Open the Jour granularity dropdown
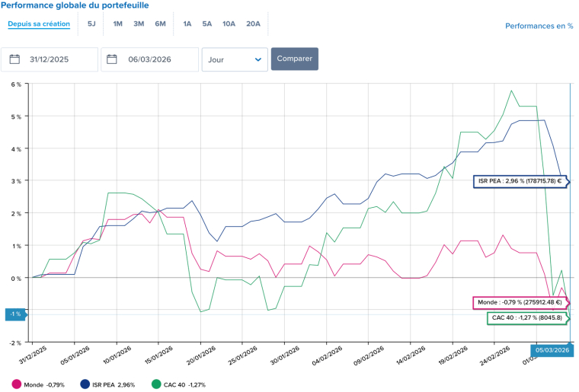Viewport: 579px width, 392px height. pos(234,59)
